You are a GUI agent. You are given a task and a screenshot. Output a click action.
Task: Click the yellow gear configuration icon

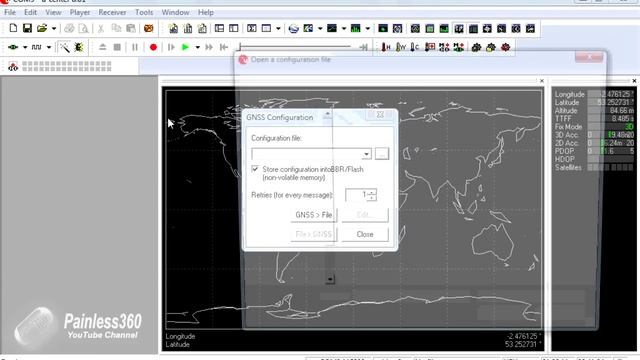click(491, 47)
